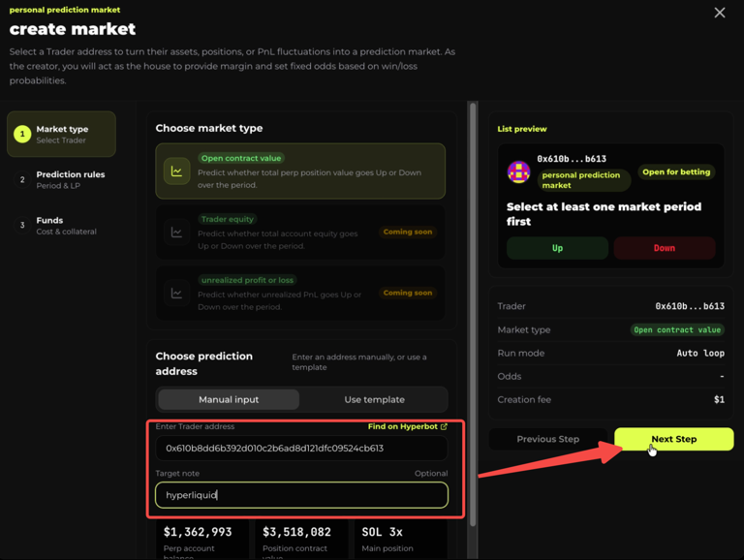Image resolution: width=744 pixels, height=560 pixels.
Task: Open the Prediction rules step
Action: coord(61,180)
